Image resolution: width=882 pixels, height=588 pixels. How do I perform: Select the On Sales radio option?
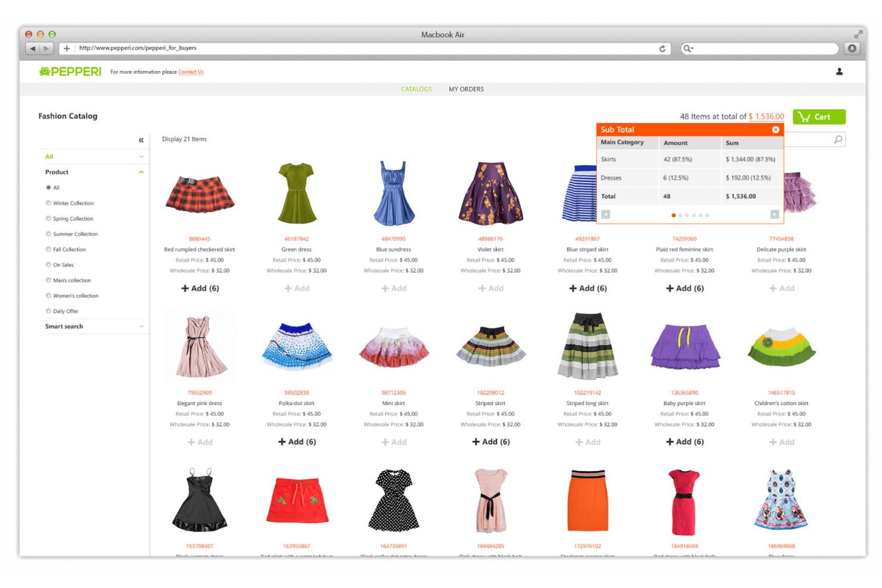[49, 265]
